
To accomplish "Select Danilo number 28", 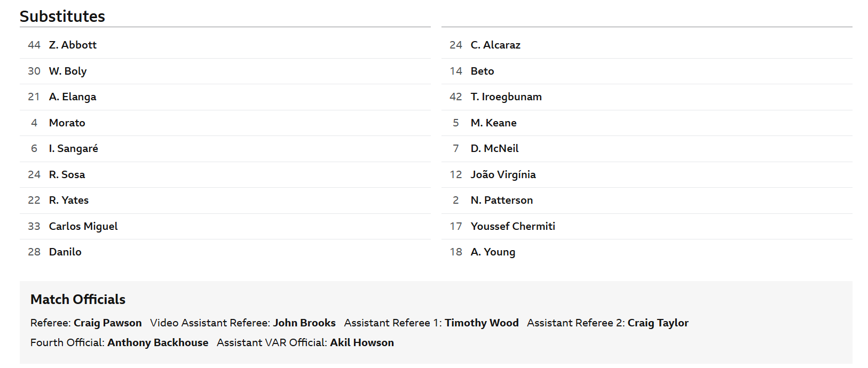I will [225, 252].
